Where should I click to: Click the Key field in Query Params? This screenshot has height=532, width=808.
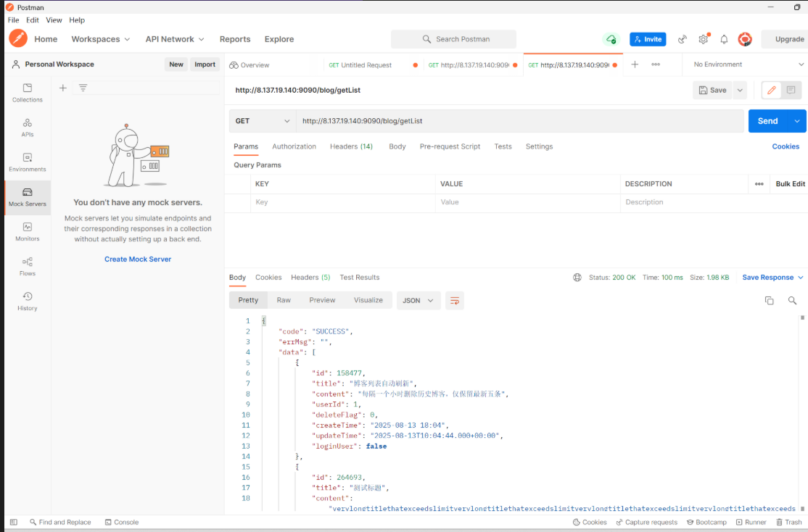click(x=342, y=202)
